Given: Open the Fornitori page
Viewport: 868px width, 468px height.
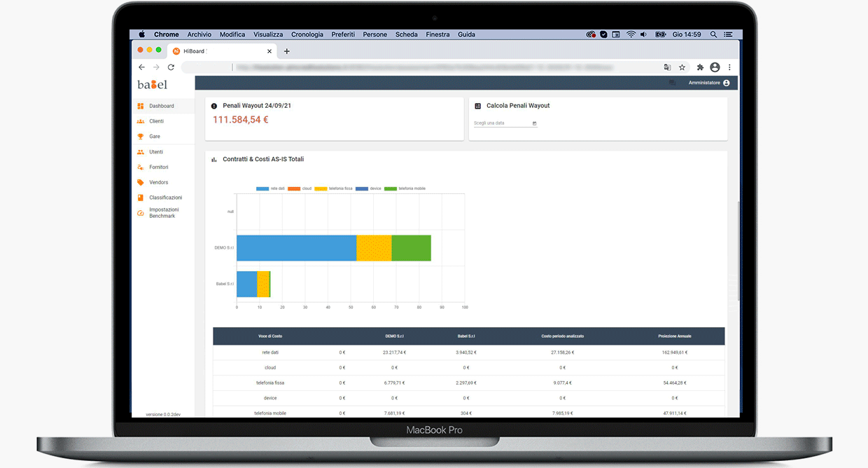Looking at the screenshot, I should pos(159,167).
